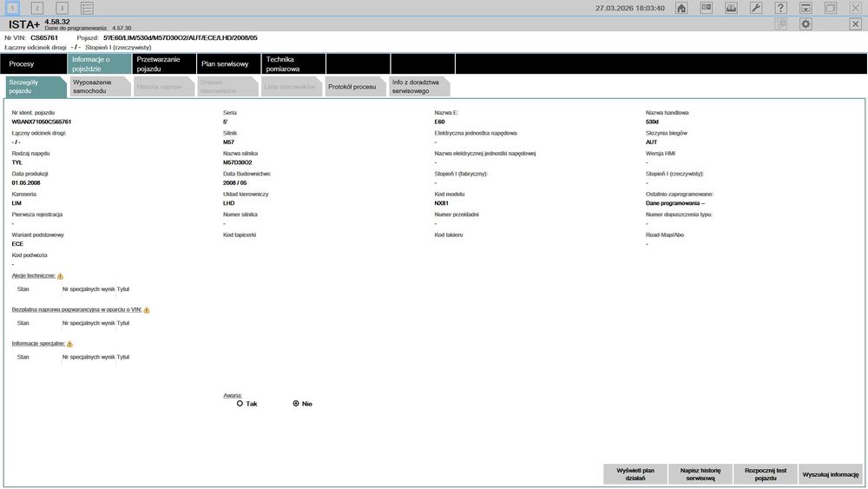The height and width of the screenshot is (489, 868).
Task: Select the Tak radio button for Awaria
Action: tap(240, 404)
